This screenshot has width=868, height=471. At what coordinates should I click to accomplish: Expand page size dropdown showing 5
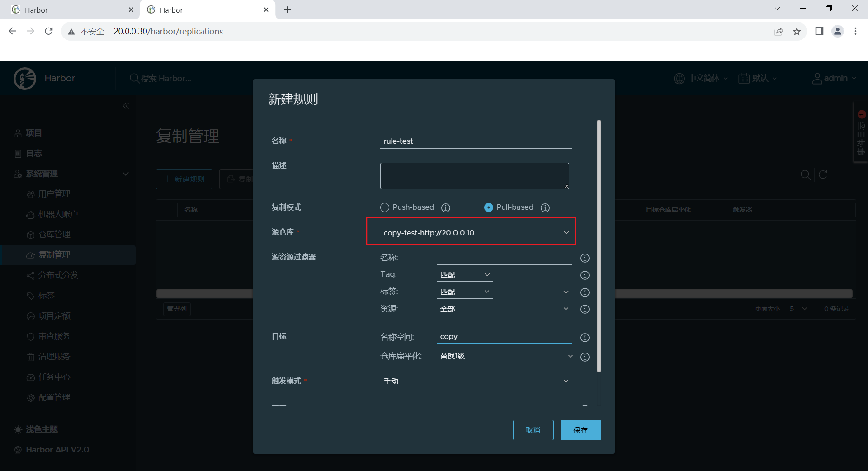tap(798, 309)
